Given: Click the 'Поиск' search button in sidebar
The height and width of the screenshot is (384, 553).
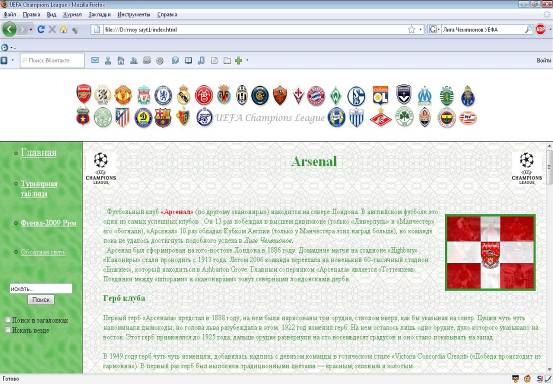Looking at the screenshot, I should [41, 300].
